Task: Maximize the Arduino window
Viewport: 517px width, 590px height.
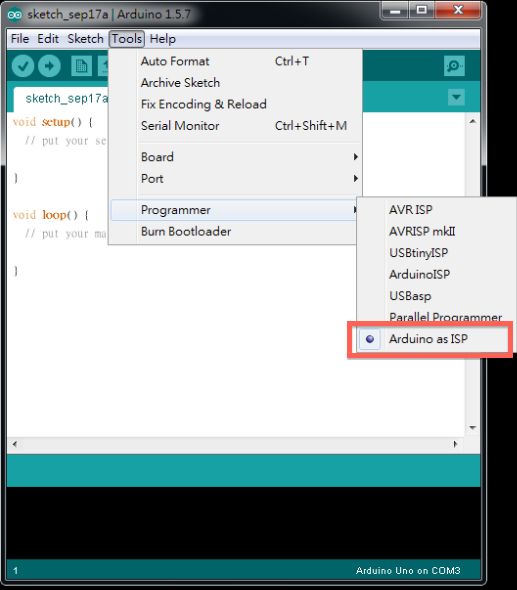Action: [x=421, y=11]
